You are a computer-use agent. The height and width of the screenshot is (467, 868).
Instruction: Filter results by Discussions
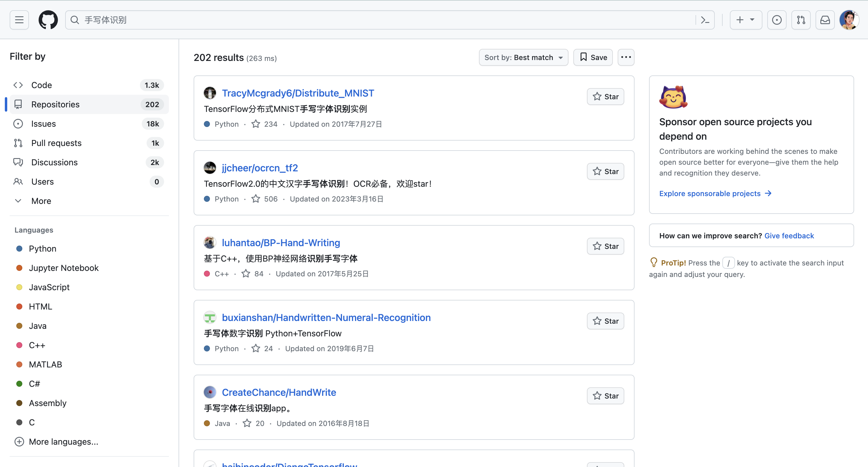point(89,162)
